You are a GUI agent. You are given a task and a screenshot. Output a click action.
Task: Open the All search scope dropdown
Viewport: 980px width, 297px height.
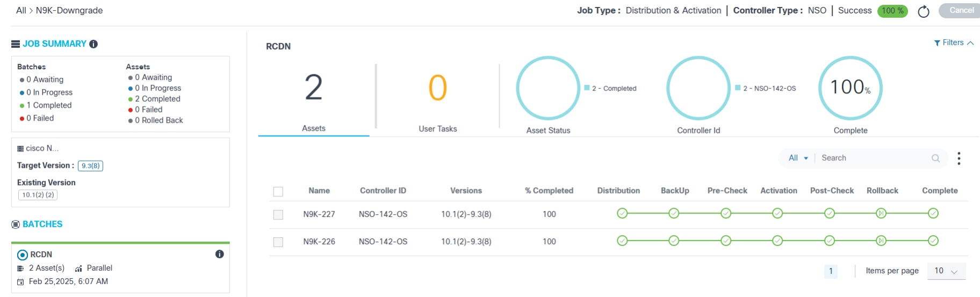click(798, 158)
